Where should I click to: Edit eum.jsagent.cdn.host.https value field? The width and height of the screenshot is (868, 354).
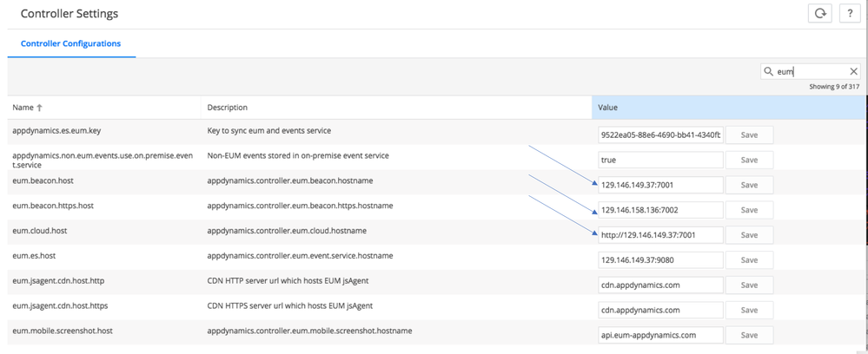[x=660, y=310]
